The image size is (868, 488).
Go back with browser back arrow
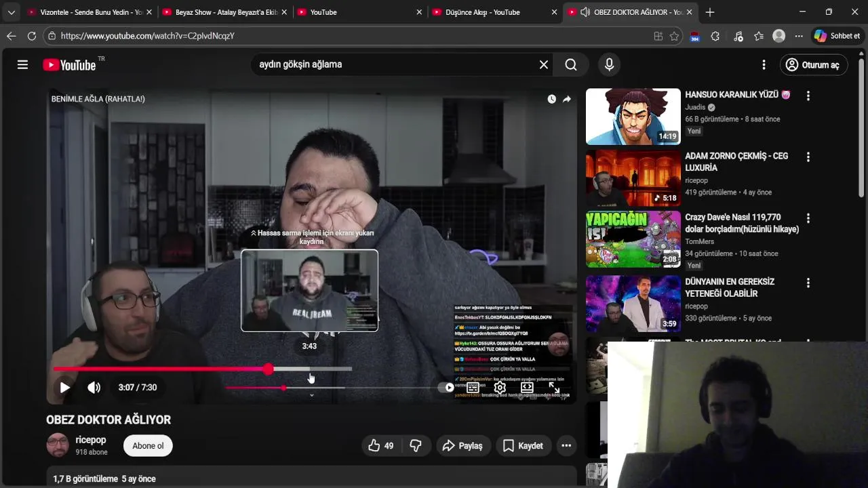pos(11,36)
